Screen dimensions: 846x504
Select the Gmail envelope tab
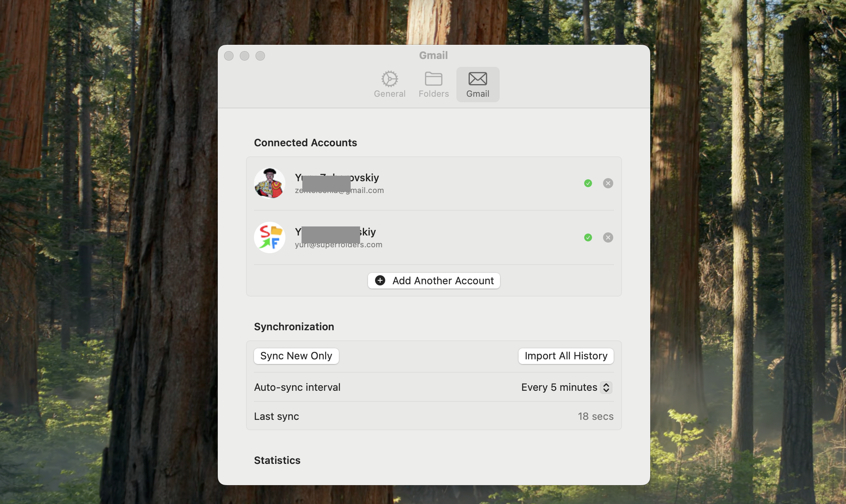[478, 79]
